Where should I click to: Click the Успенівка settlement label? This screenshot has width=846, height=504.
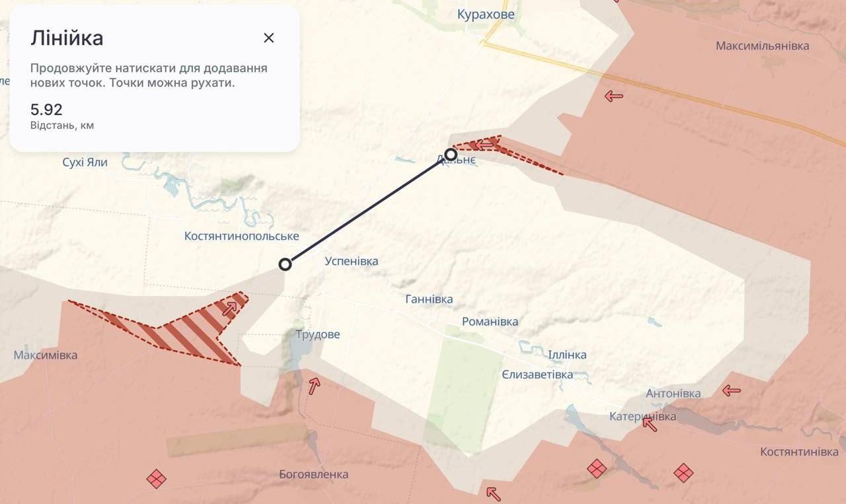click(352, 261)
